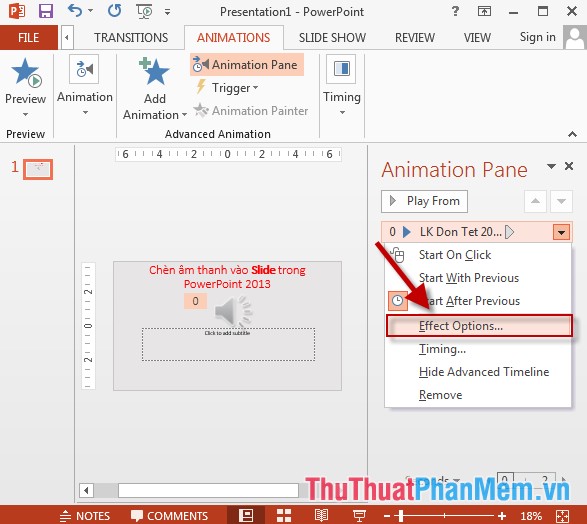The image size is (587, 524).
Task: Switch to the TRANSITIONS tab
Action: click(x=131, y=37)
